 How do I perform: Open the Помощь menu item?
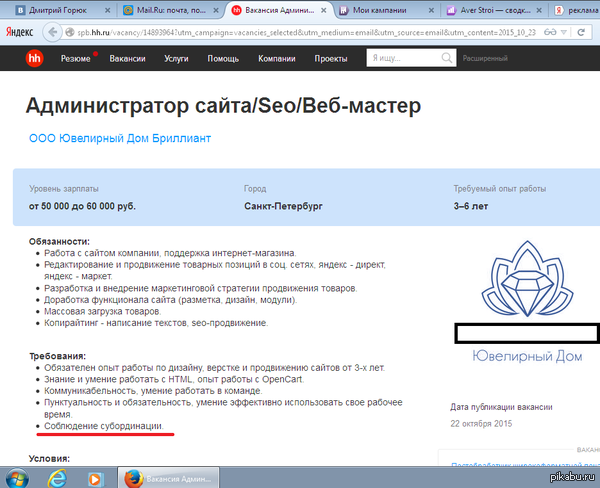pyautogui.click(x=223, y=59)
